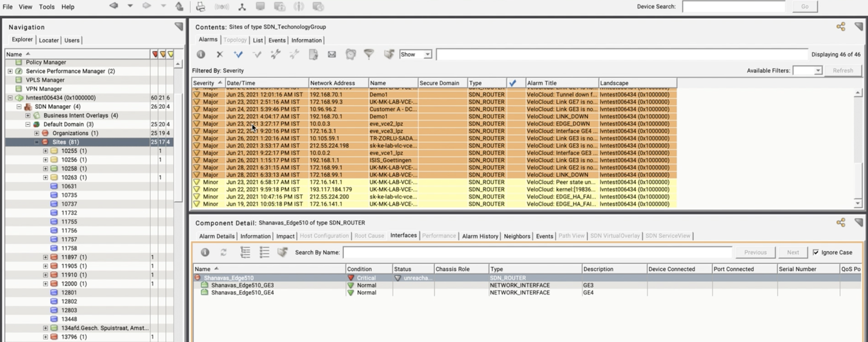Click the Severity column header to sort
Image resolution: width=868 pixels, height=342 pixels.
204,83
